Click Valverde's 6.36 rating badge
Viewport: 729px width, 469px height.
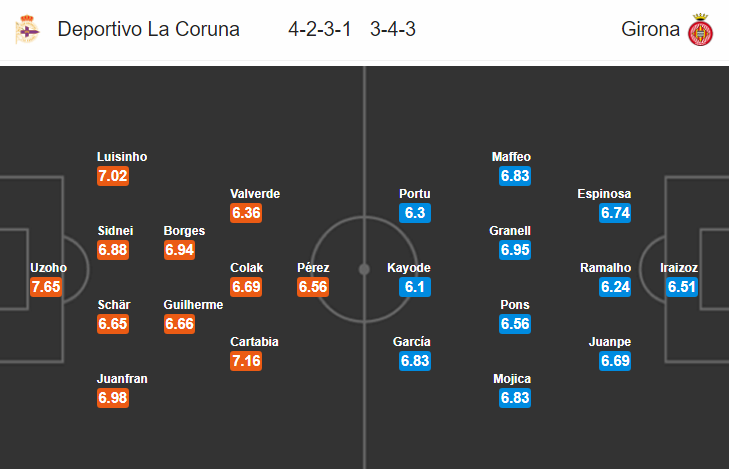click(x=246, y=213)
